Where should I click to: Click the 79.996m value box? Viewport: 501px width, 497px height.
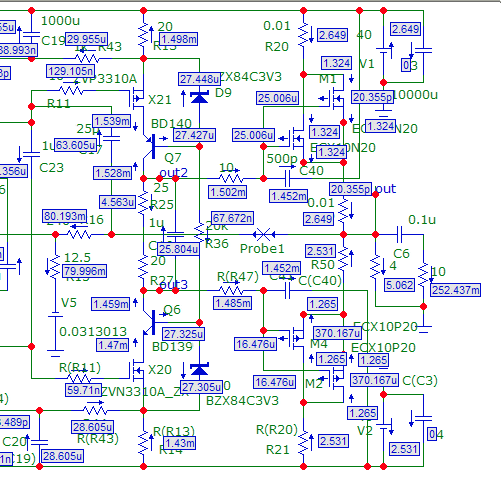tap(85, 271)
